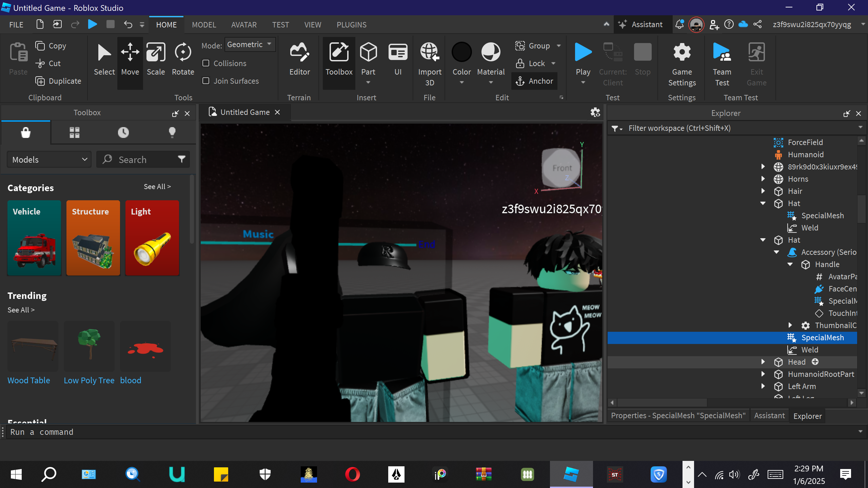Click See All next to Categories
Viewport: 868px width, 488px height.
click(x=157, y=187)
